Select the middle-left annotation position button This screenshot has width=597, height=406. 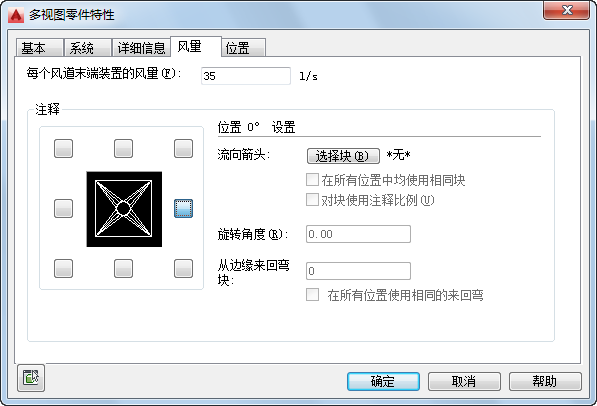point(63,208)
